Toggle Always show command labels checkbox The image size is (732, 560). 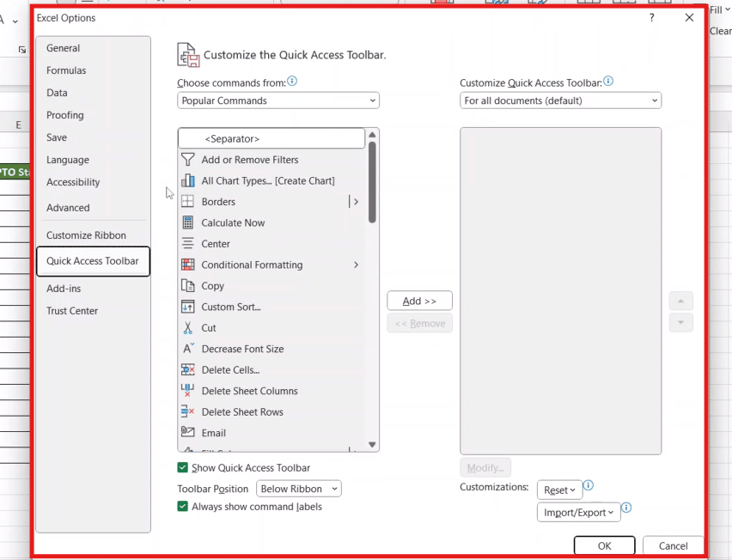pyautogui.click(x=182, y=507)
